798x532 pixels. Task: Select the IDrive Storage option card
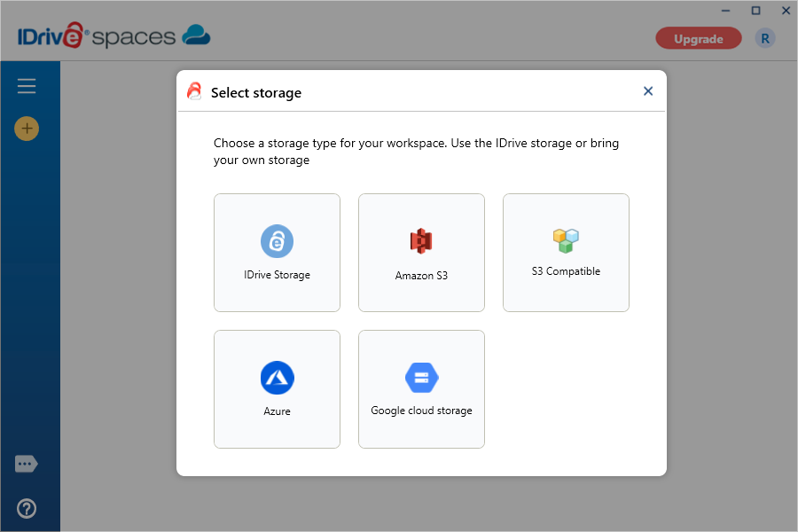tap(277, 253)
